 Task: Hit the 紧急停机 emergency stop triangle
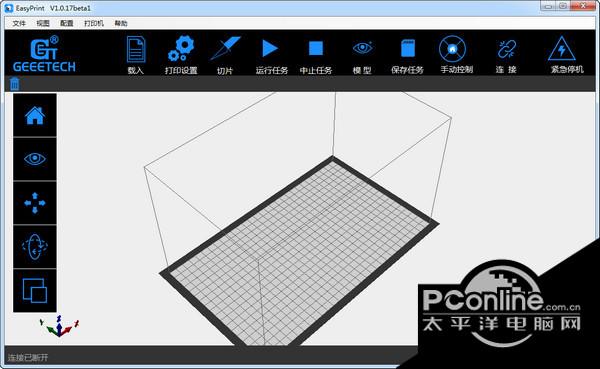(x=562, y=49)
